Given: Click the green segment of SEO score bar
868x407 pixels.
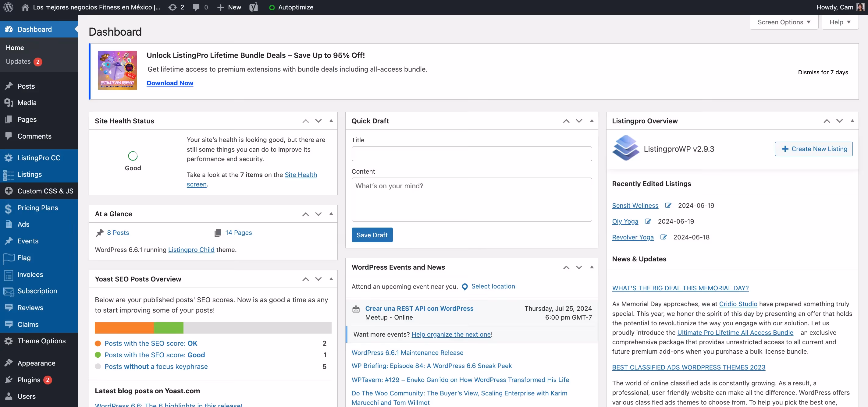Looking at the screenshot, I should tap(169, 328).
